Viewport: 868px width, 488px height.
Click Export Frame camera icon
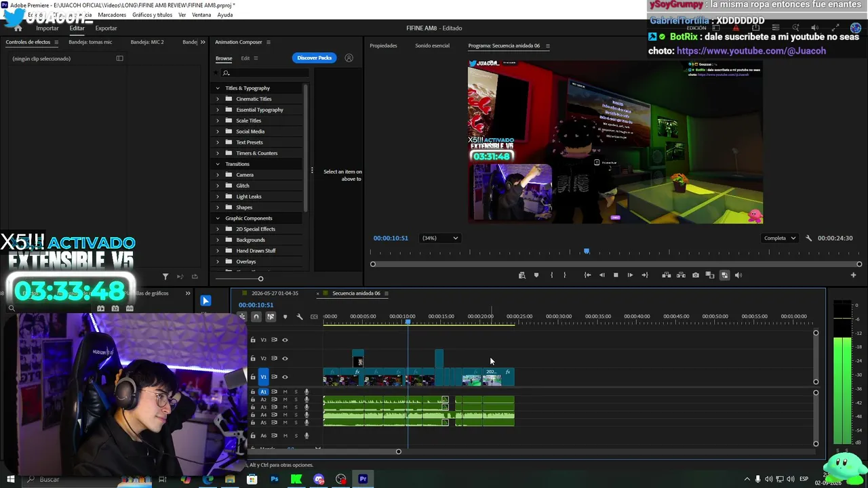pos(695,275)
